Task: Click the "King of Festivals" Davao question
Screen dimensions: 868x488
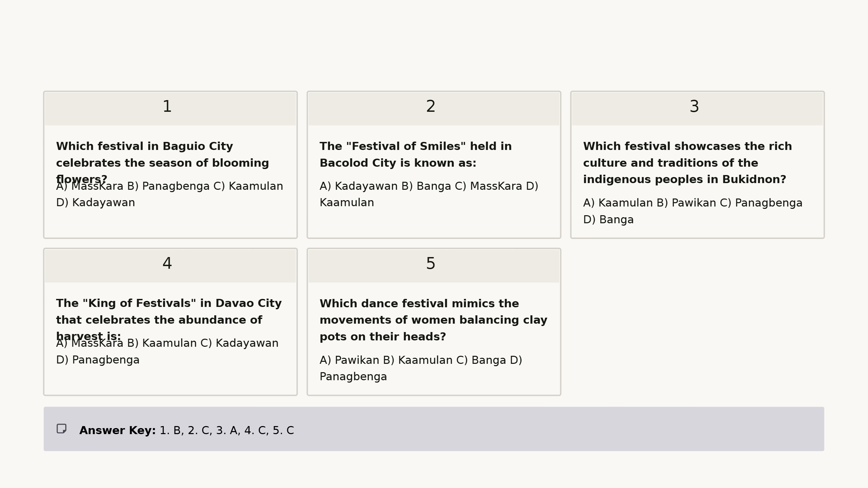Action: (169, 320)
